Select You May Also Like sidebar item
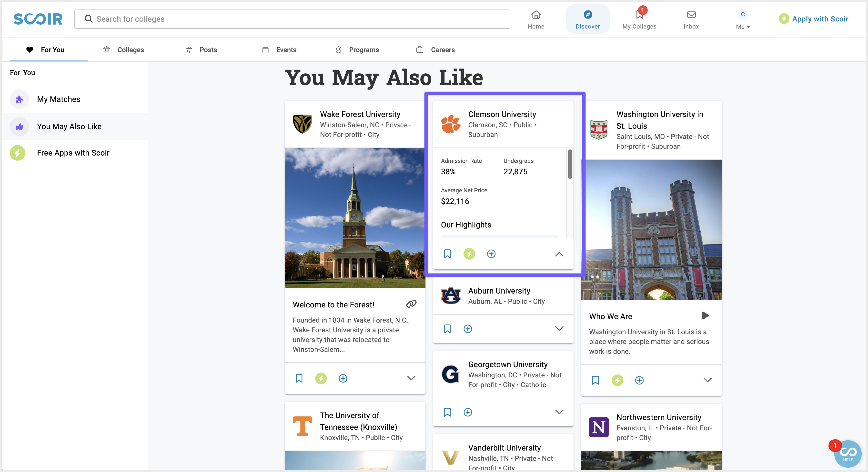The width and height of the screenshot is (868, 472). click(75, 127)
